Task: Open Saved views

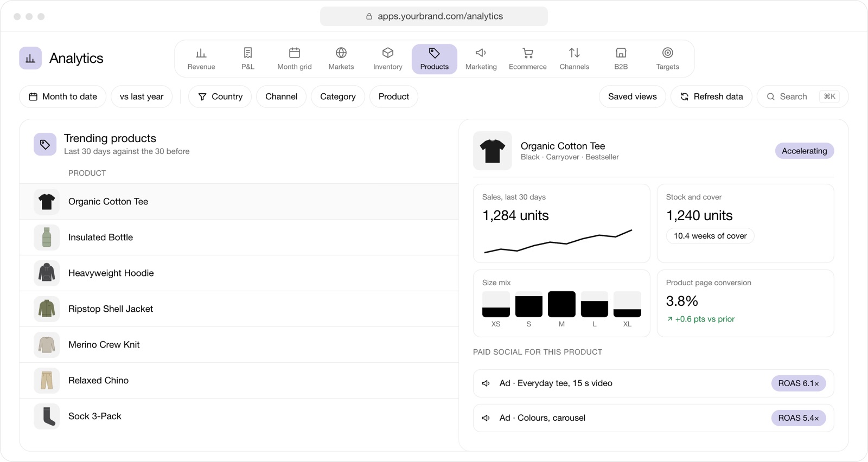Action: point(633,97)
